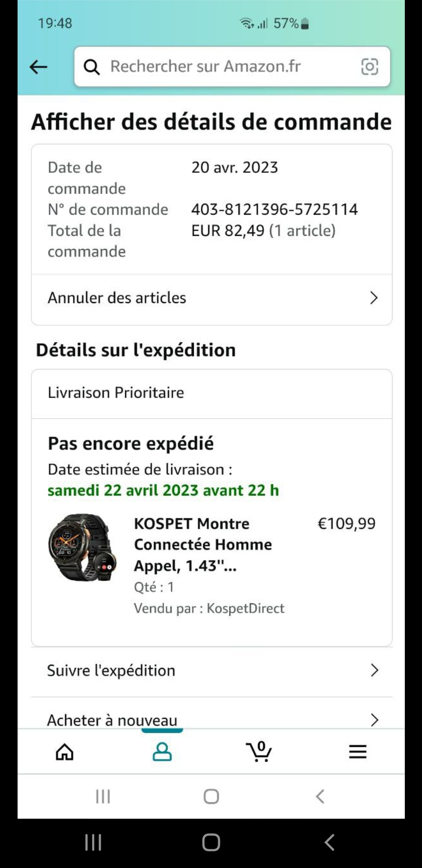Expand the Annuler des articles chevron

[374, 298]
